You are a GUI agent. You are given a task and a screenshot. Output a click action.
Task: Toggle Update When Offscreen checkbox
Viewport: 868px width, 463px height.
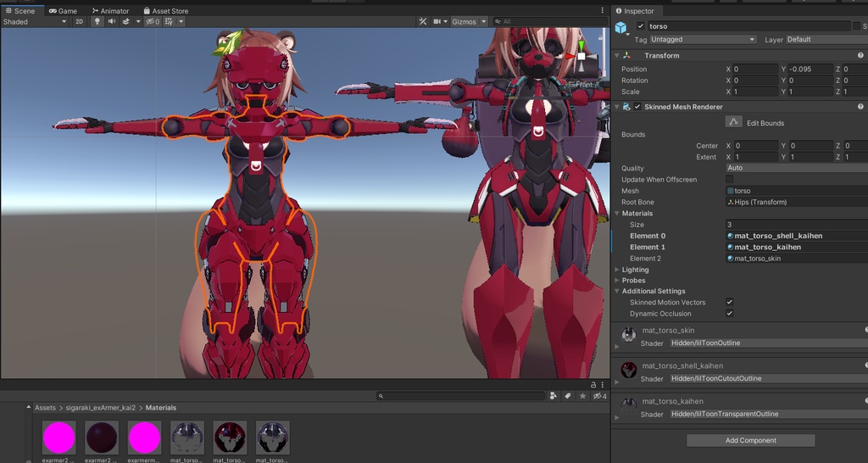729,180
